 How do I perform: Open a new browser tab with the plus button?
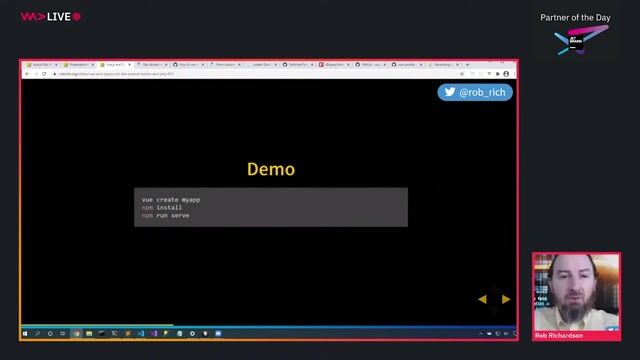pos(467,64)
